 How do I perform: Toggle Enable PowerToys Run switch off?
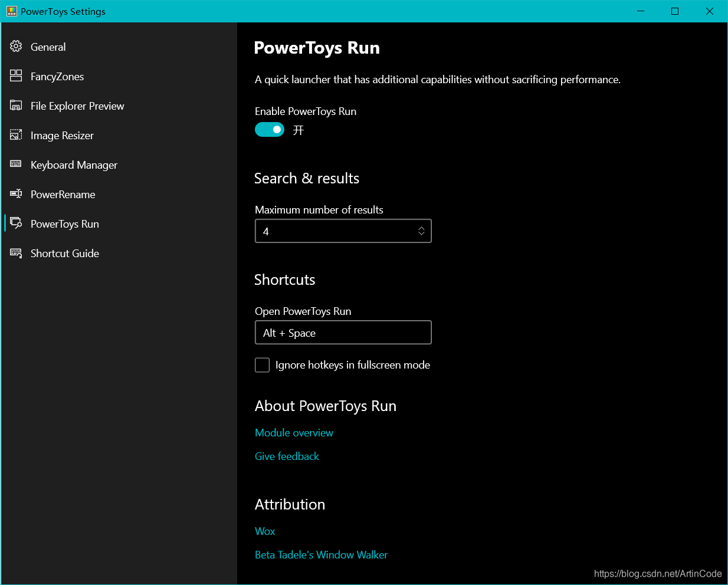[270, 130]
